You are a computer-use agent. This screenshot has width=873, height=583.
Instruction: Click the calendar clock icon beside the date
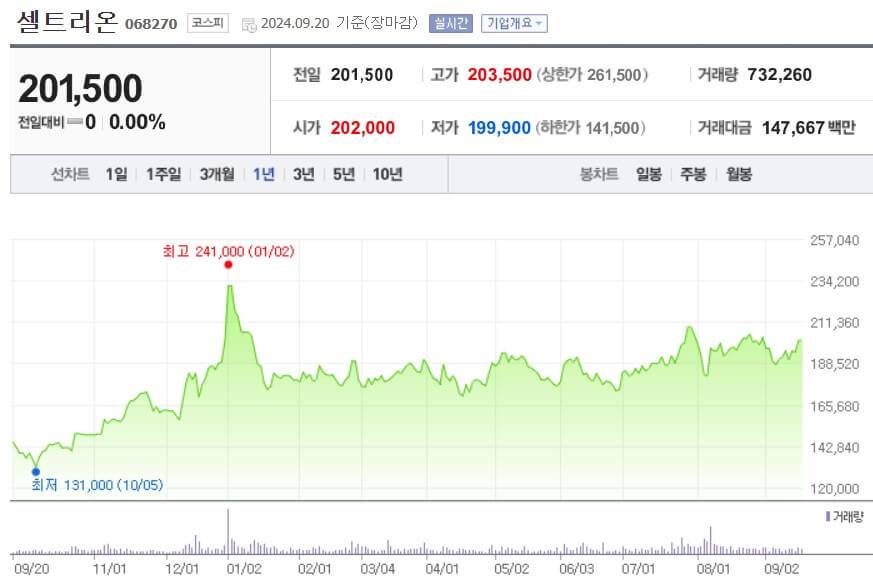click(x=249, y=25)
